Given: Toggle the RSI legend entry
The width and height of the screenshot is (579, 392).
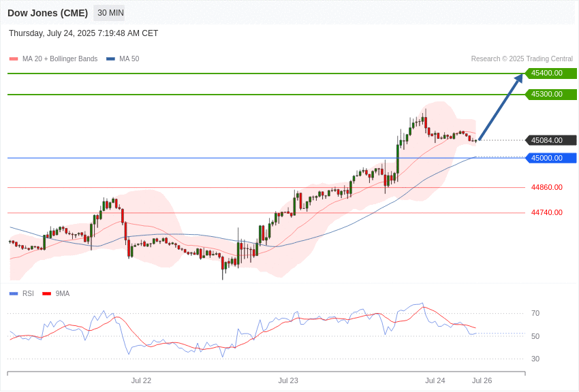Looking at the screenshot, I should coord(28,293).
